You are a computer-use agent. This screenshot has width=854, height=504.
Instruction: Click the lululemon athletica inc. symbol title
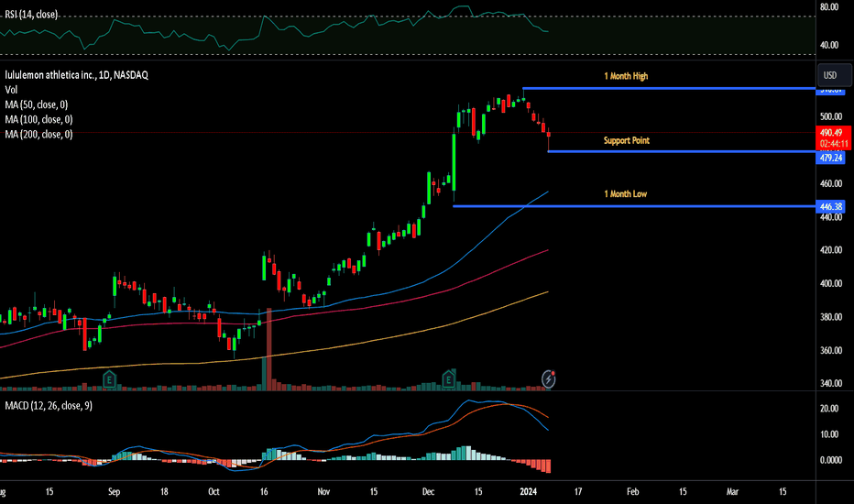tap(76, 75)
